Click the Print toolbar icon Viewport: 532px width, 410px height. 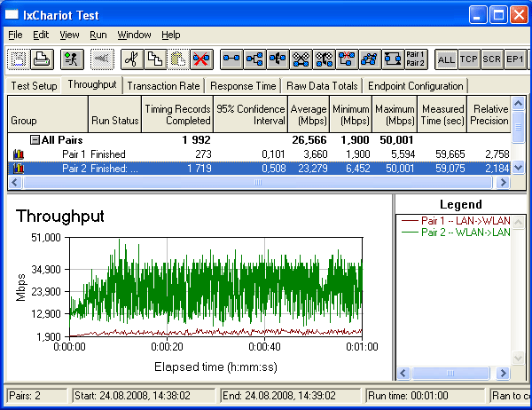coord(42,59)
